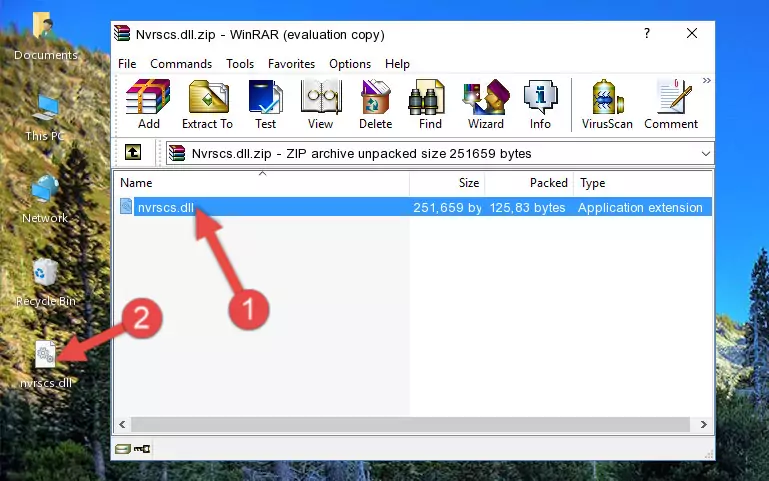Sort by the Name column header
Viewport: 769px width, 481px height.
point(262,183)
